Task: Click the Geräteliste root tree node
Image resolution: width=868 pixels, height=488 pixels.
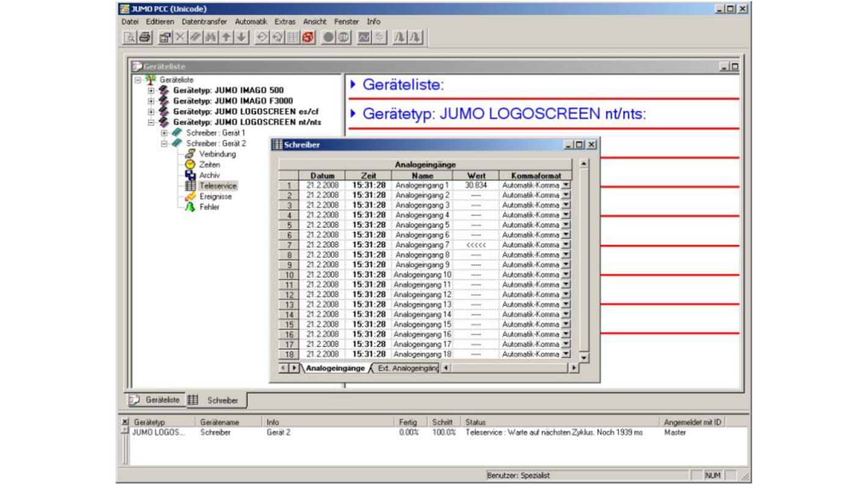Action: (176, 79)
